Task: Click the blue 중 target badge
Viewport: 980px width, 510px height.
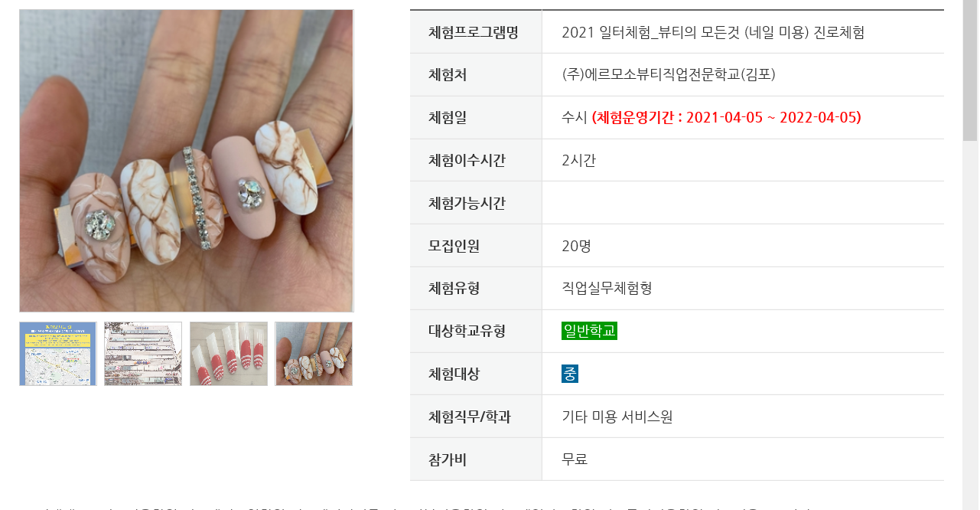Action: 570,374
